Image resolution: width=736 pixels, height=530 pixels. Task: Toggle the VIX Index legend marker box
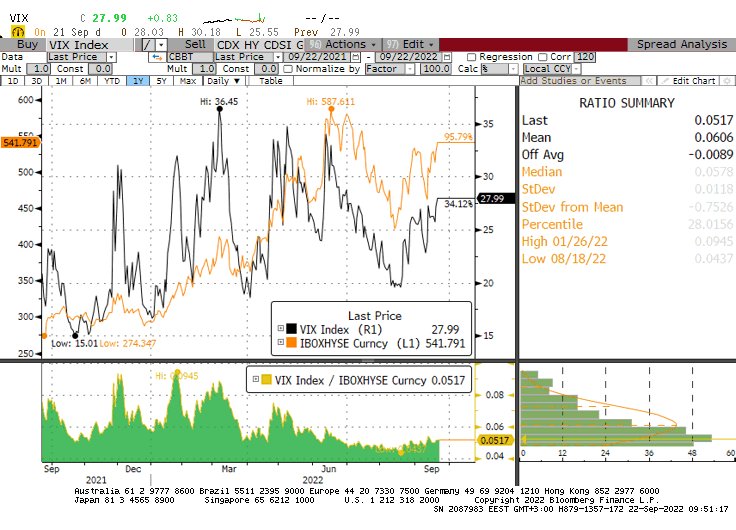pos(281,328)
